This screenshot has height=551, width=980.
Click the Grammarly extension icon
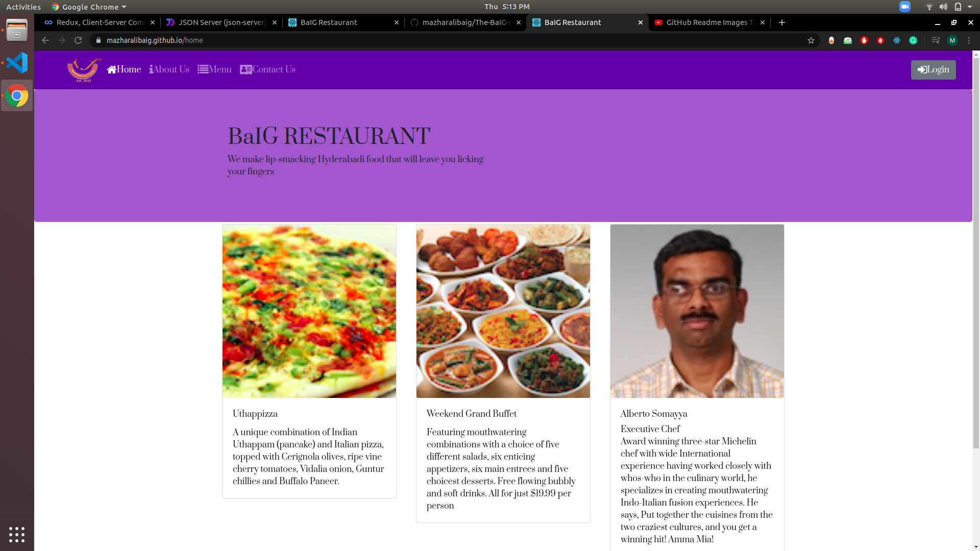tap(913, 40)
